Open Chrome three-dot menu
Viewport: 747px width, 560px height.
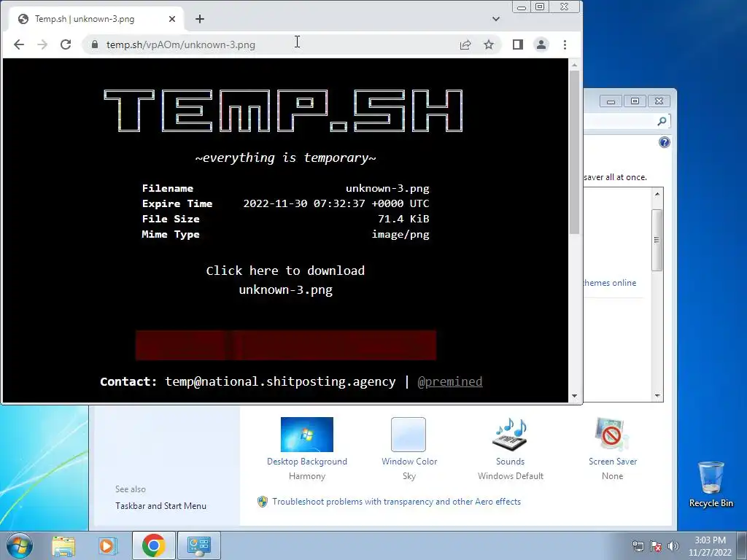565,44
